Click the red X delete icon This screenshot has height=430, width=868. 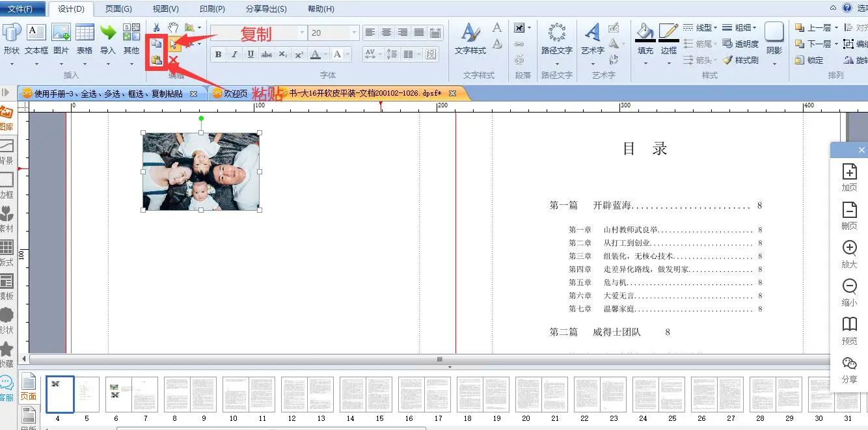[173, 60]
